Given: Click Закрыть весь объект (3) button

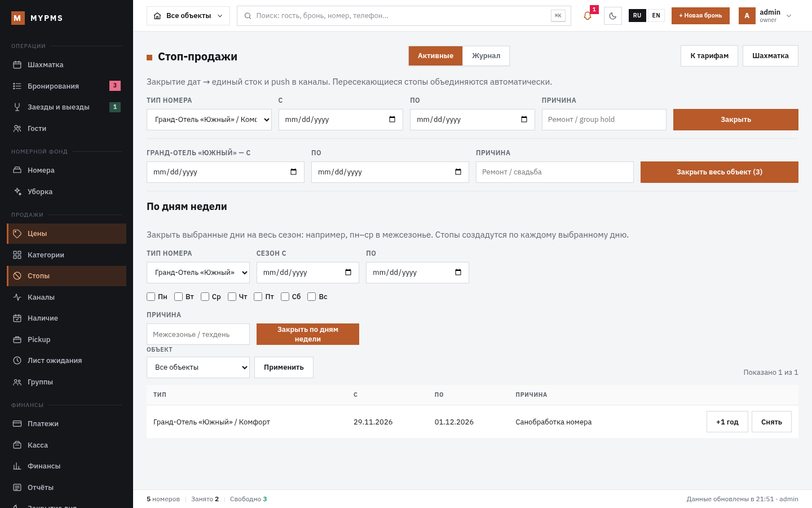Looking at the screenshot, I should coord(720,172).
